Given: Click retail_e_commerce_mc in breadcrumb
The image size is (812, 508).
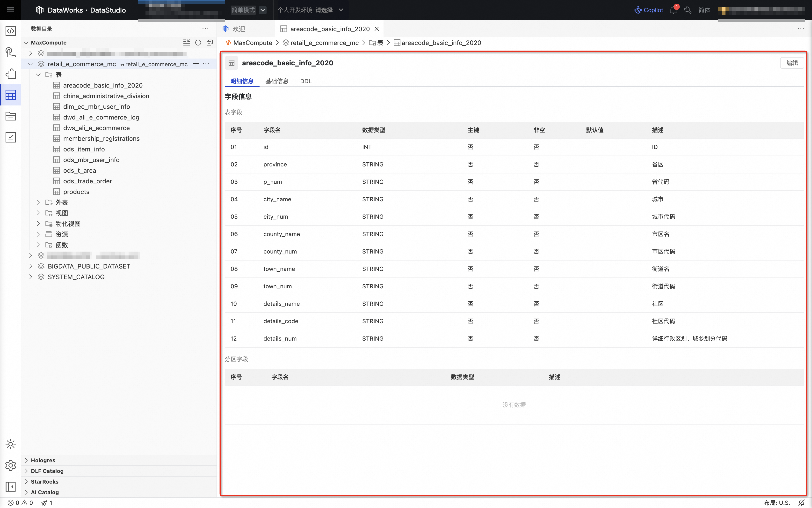Looking at the screenshot, I should pyautogui.click(x=325, y=43).
